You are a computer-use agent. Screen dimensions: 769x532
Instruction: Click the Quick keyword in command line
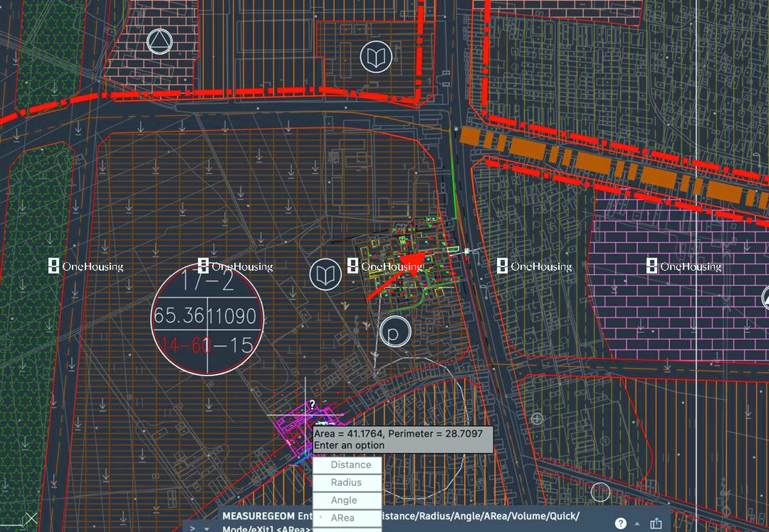(562, 516)
